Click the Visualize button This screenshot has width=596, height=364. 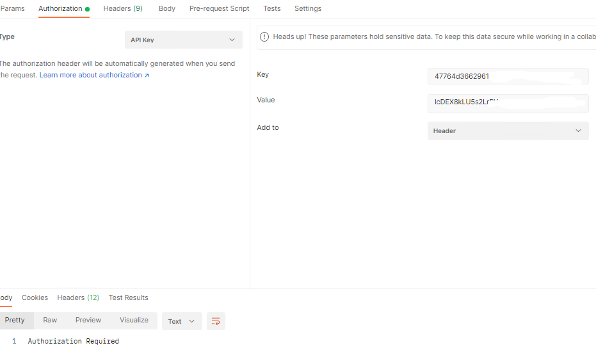coord(134,320)
